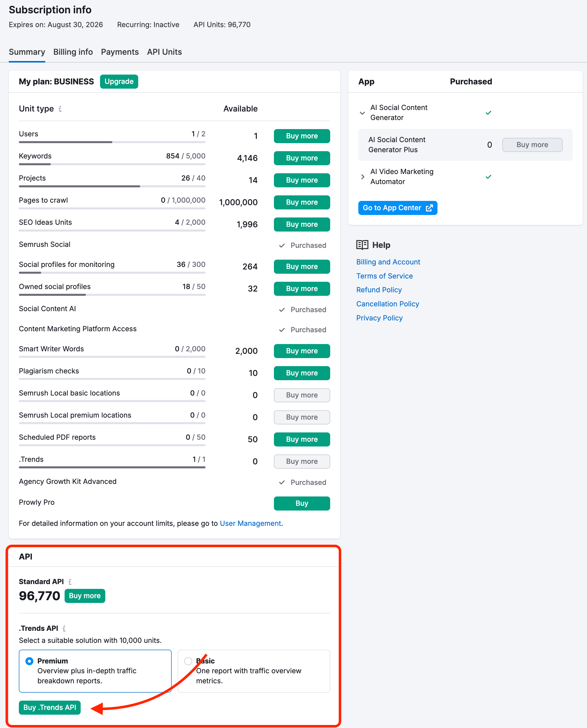Switch to the Billing info tab
The image size is (587, 728).
73,52
